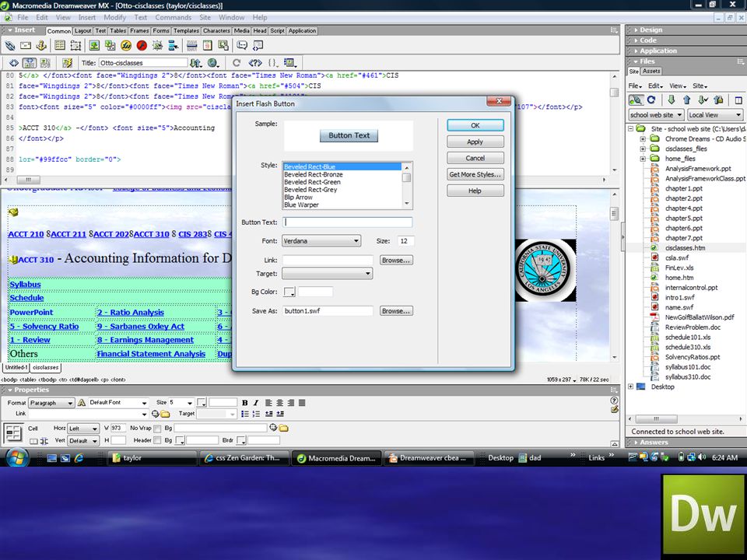Open the Bg Color swatch in Flash Button dialog
Viewport: 747px width, 560px height.
coord(289,292)
